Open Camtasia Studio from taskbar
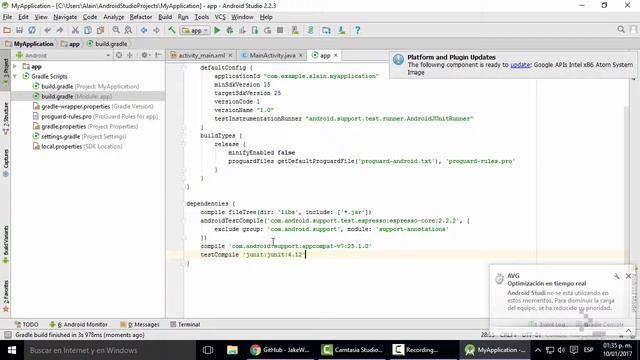The width and height of the screenshot is (640, 360). [351, 350]
